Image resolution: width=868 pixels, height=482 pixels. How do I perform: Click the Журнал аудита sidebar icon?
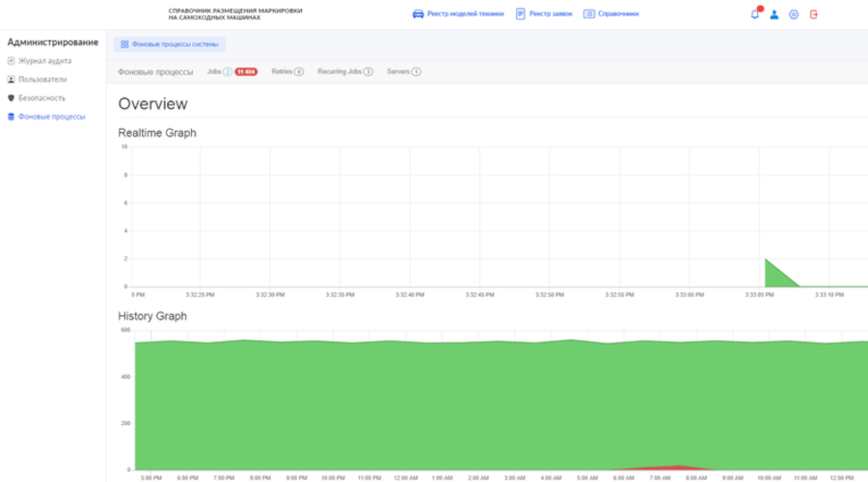pos(11,61)
